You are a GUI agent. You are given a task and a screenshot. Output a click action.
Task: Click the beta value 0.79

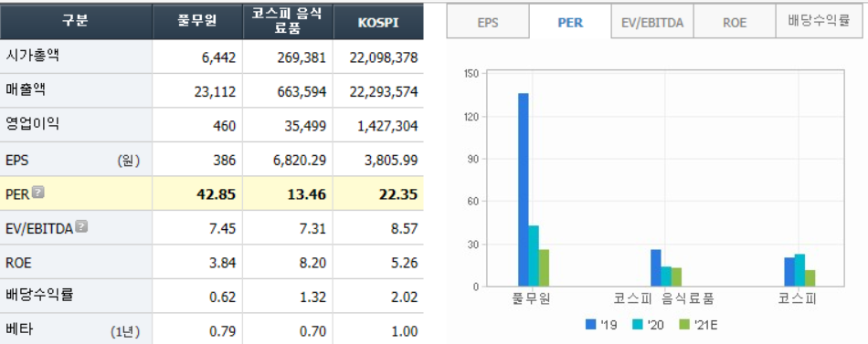tap(223, 331)
